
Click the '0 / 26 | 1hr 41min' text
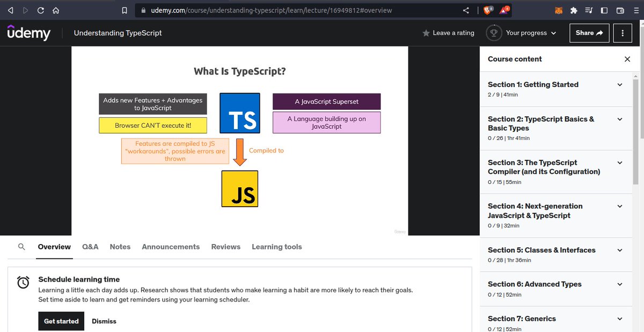tap(509, 138)
